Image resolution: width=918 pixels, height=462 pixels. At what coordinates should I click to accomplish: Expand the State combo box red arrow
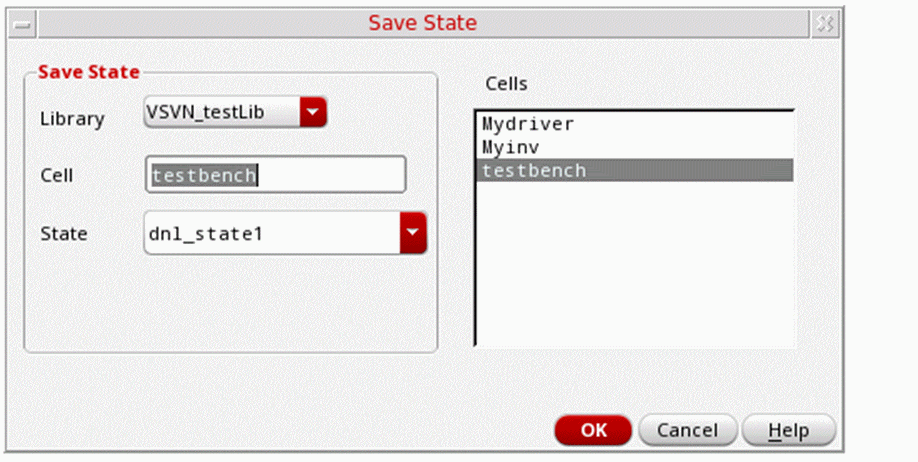(x=413, y=234)
